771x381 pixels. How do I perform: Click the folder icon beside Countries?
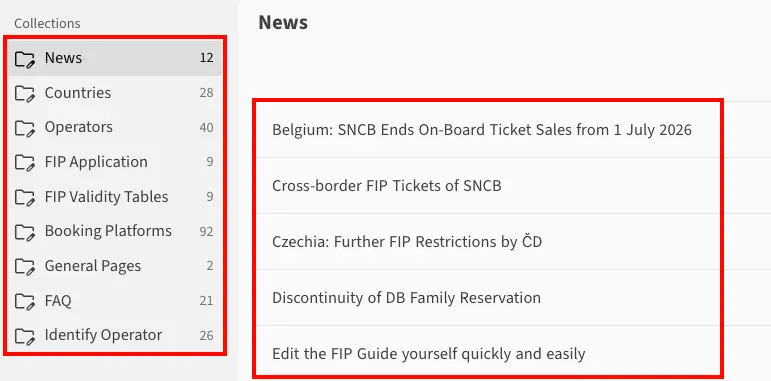25,93
